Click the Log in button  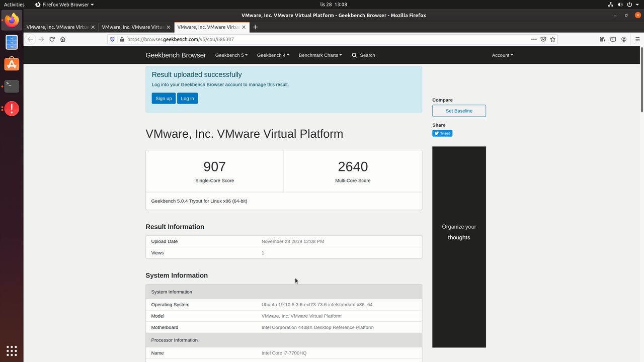[187, 99]
